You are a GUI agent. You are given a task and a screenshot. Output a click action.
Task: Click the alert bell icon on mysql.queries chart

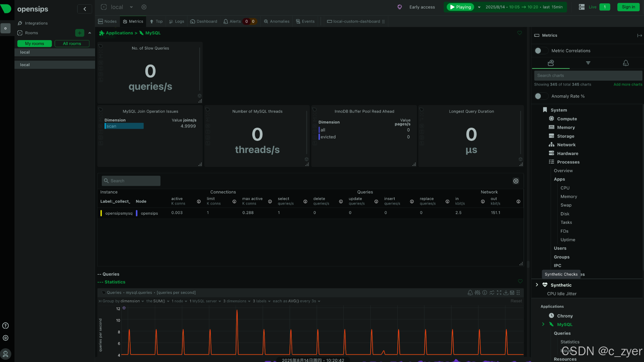point(470,293)
